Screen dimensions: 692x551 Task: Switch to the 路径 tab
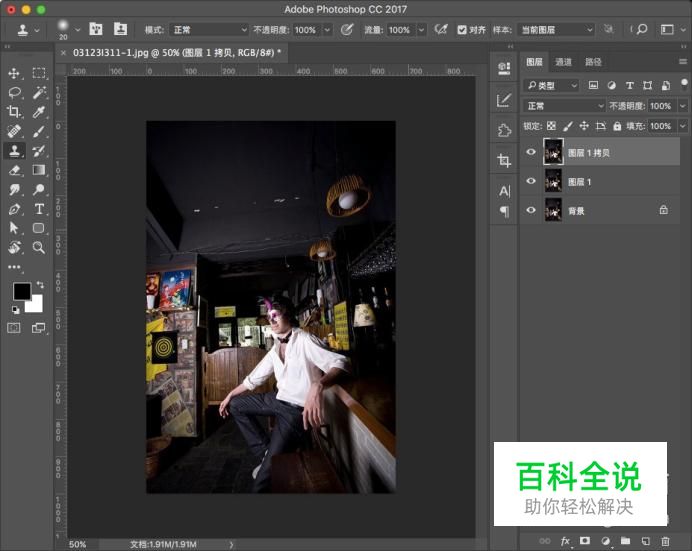[x=593, y=62]
